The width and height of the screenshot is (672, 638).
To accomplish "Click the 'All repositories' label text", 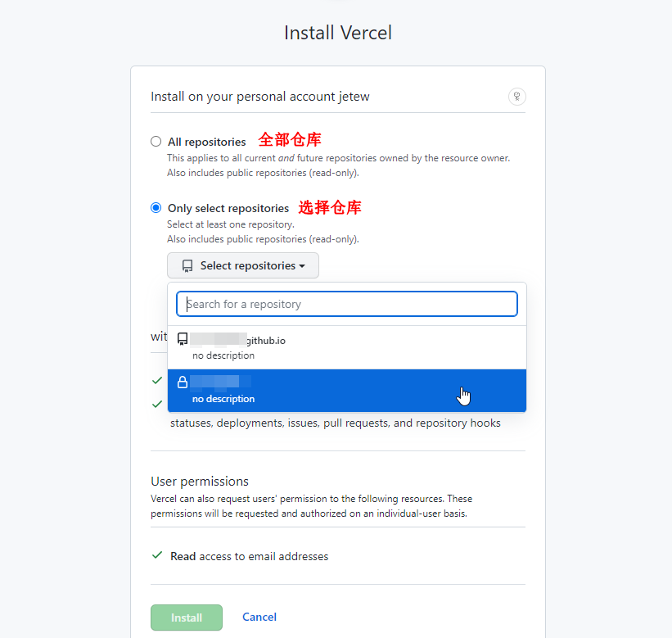I will [x=206, y=142].
